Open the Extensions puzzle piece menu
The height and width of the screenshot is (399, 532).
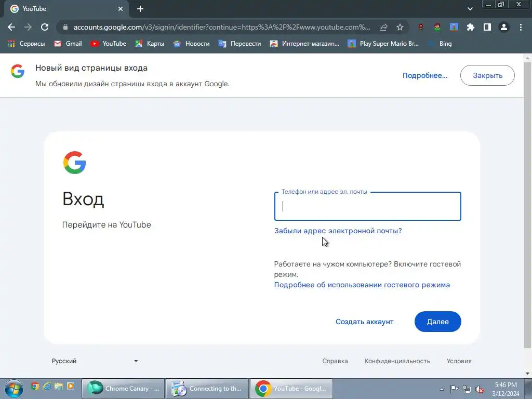[x=471, y=27]
